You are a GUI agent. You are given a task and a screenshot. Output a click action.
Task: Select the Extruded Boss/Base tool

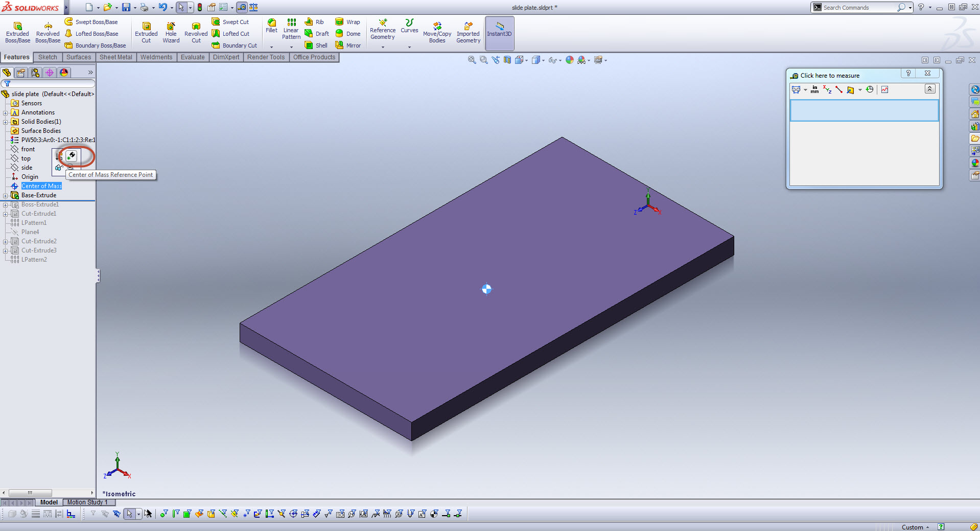(x=17, y=32)
